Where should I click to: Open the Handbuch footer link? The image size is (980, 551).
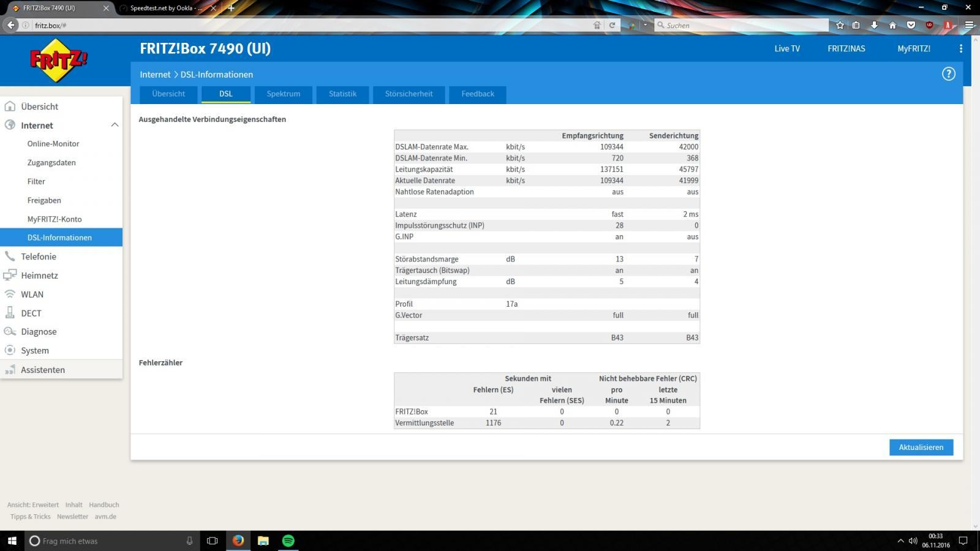coord(104,505)
